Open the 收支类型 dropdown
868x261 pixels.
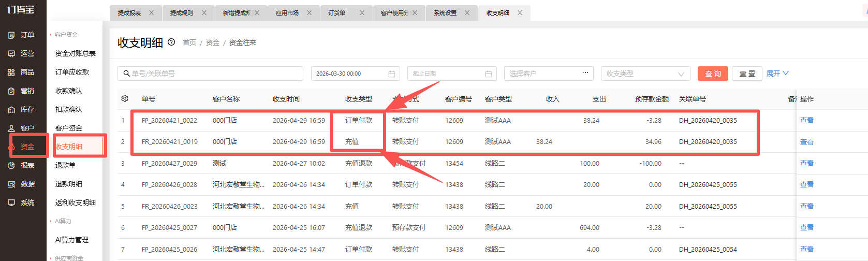[x=645, y=74]
